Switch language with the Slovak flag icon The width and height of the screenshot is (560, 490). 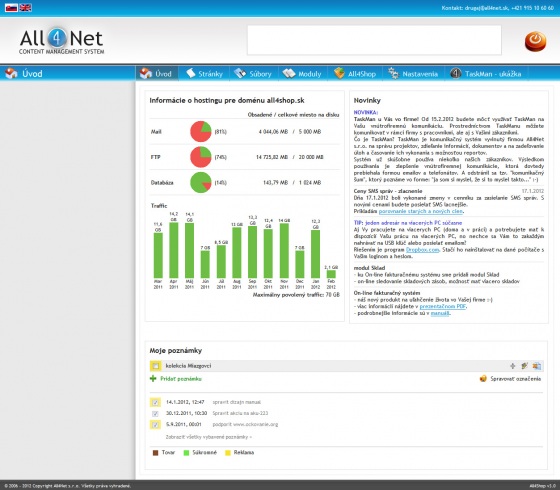tap(11, 8)
